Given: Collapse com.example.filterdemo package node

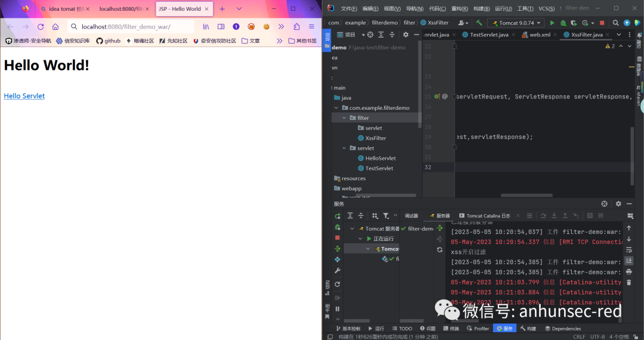Looking at the screenshot, I should [336, 108].
